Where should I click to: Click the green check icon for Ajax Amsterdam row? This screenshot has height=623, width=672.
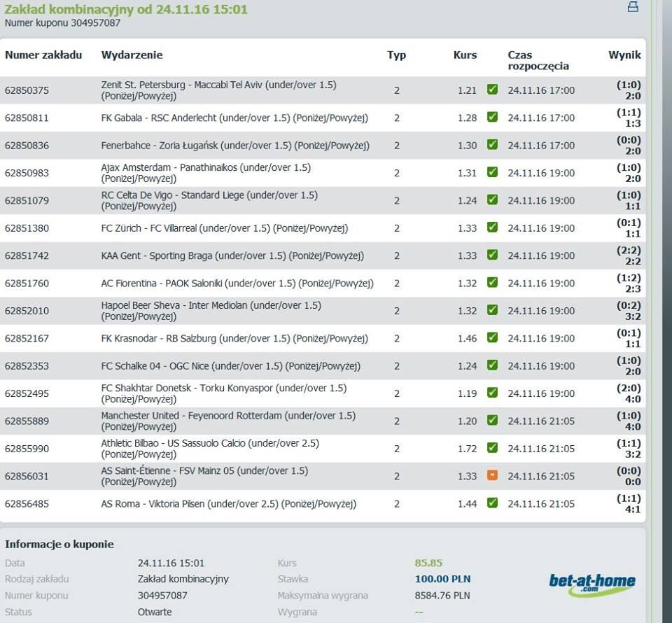(492, 171)
